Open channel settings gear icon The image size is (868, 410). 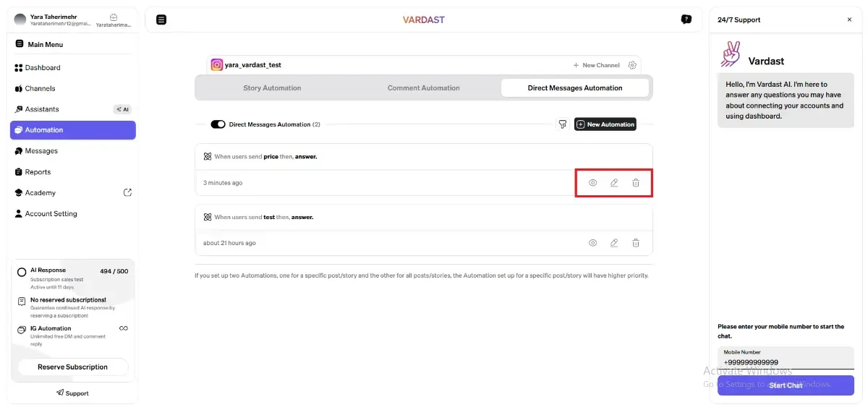tap(632, 65)
